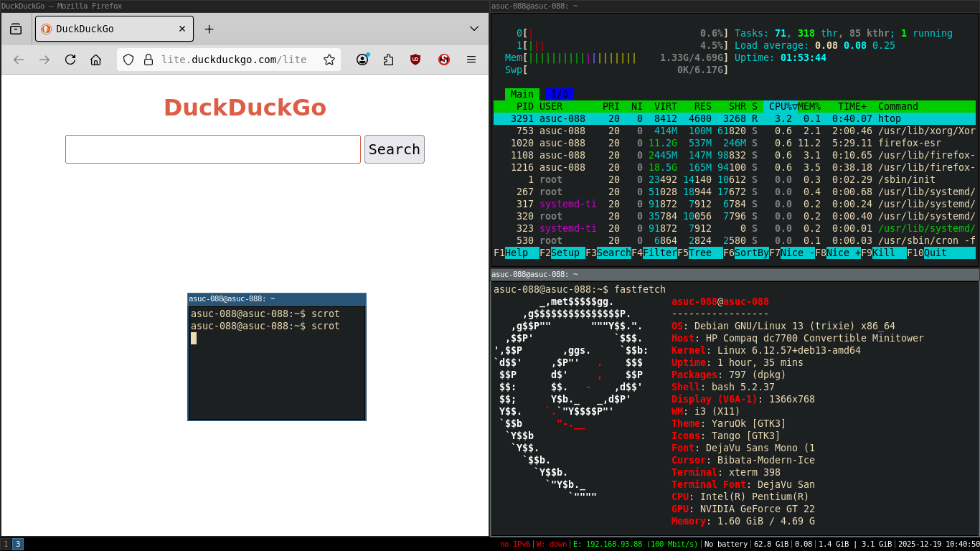This screenshot has width=980, height=551.
Task: Sort htop by the MEM% column header
Action: click(809, 106)
